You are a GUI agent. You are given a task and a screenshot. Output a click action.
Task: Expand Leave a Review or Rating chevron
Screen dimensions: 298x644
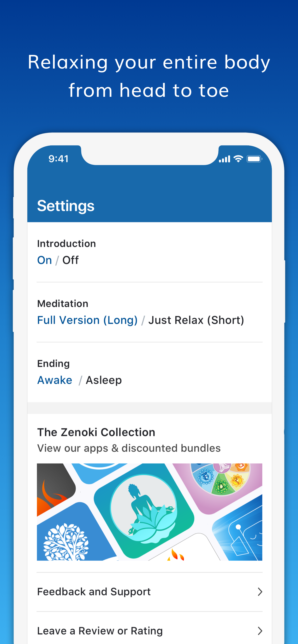[x=260, y=631]
